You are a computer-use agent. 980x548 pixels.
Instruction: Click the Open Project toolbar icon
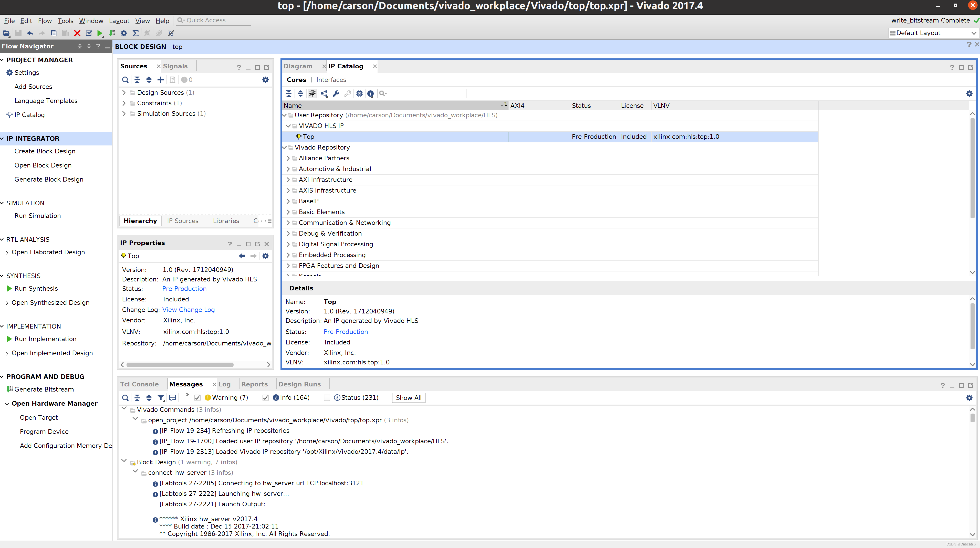coord(6,34)
